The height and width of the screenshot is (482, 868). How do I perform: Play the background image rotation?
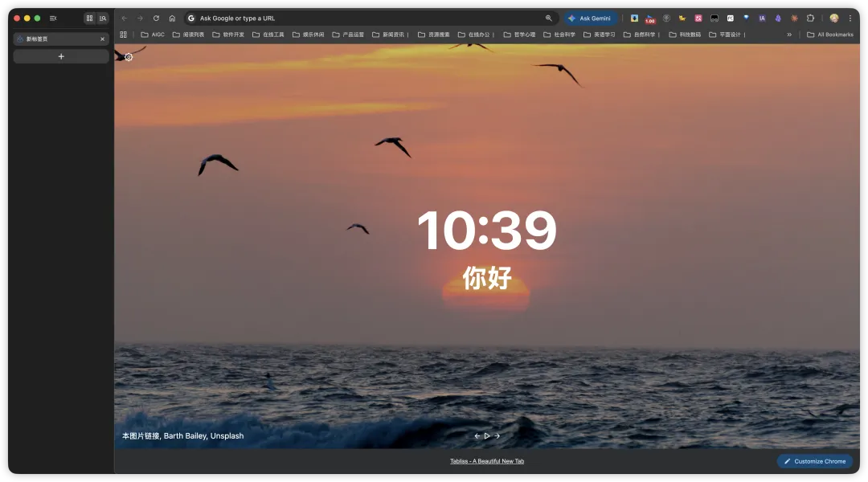[x=487, y=436]
